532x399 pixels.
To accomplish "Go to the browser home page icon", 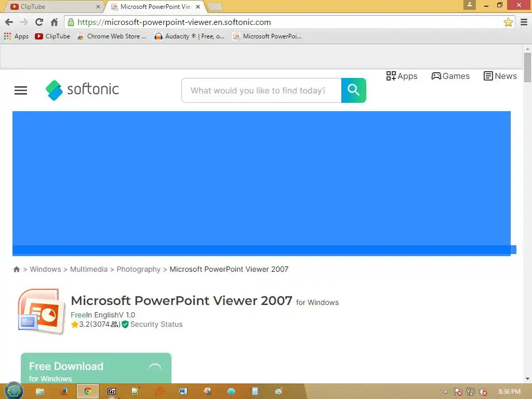I will (x=54, y=22).
